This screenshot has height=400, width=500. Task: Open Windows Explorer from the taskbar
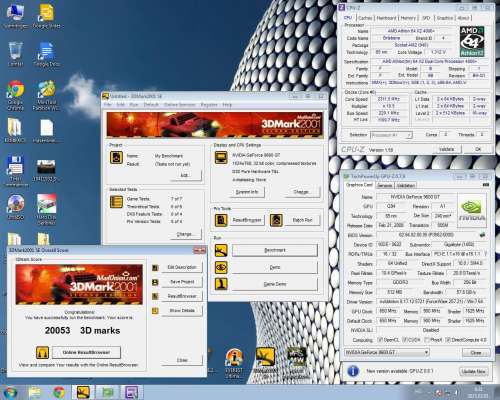35,392
